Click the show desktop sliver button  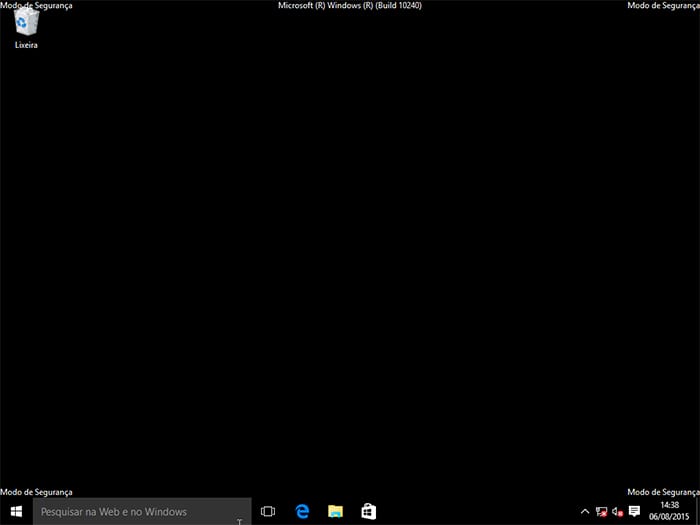[697, 512]
